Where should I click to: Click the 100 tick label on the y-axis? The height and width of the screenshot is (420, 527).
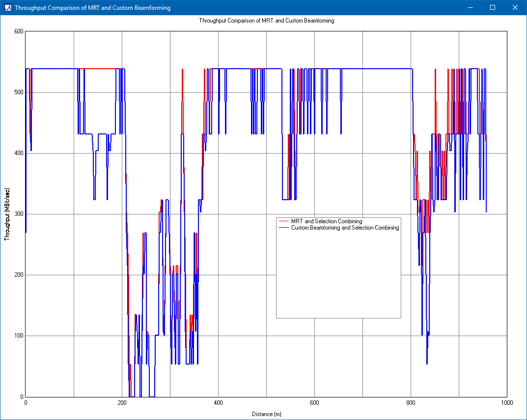19,336
